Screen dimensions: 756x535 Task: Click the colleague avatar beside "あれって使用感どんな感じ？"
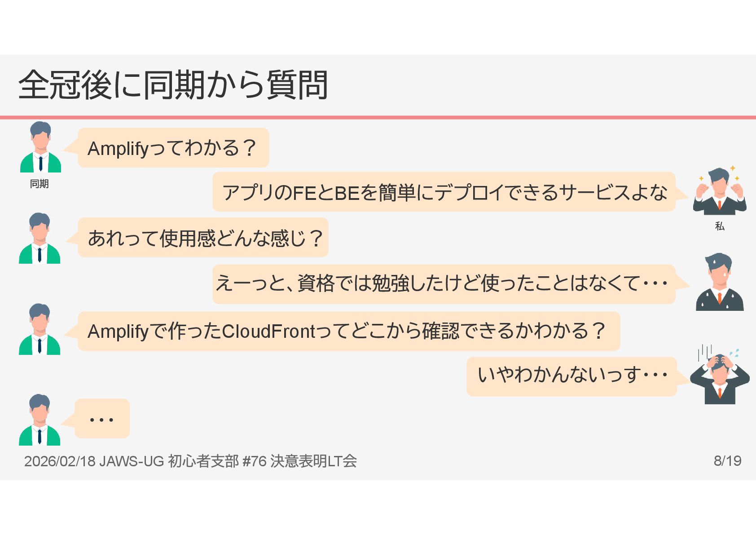coord(40,238)
